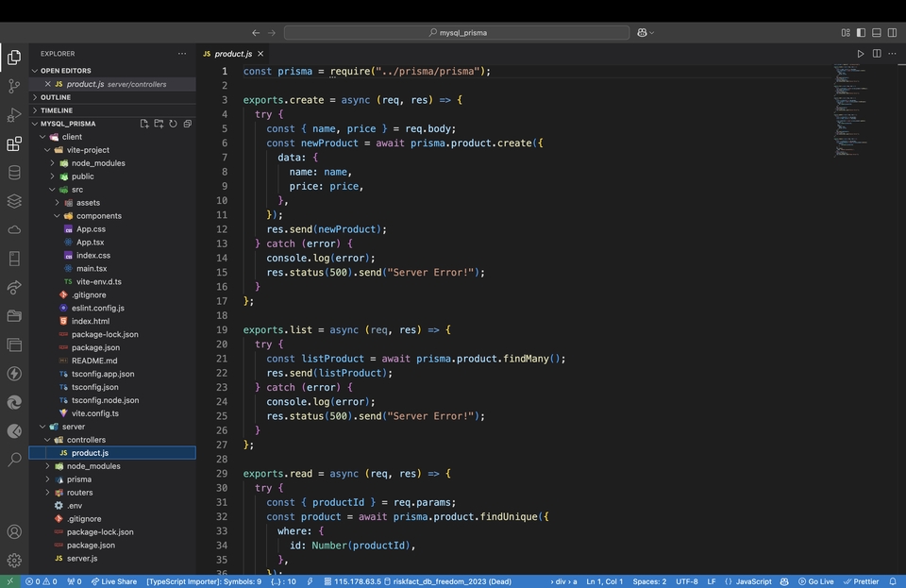Open Run and Debug panel
Viewport: 906px width, 588px height.
click(13, 116)
